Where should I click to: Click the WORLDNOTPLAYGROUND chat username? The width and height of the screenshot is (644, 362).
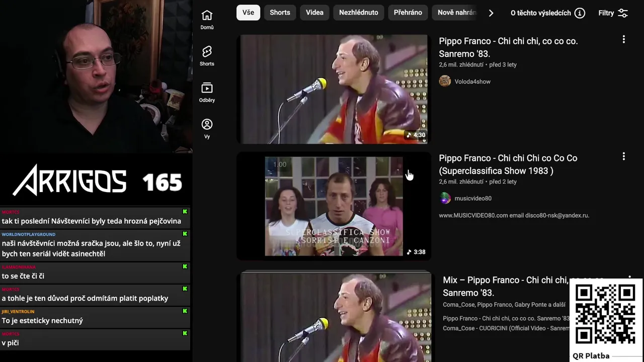pyautogui.click(x=29, y=234)
